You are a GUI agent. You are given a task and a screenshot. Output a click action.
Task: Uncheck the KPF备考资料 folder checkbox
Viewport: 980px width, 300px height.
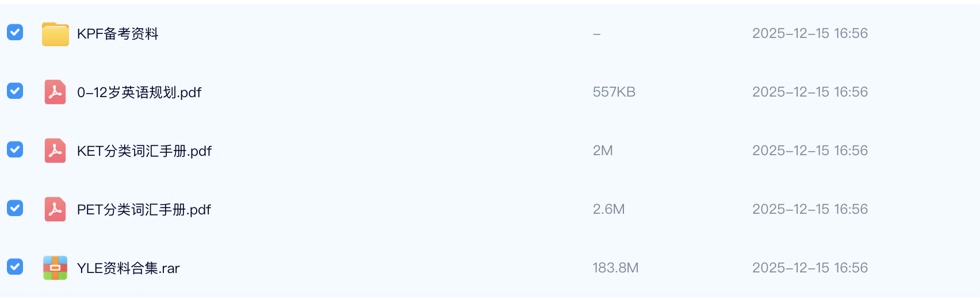pos(15,32)
